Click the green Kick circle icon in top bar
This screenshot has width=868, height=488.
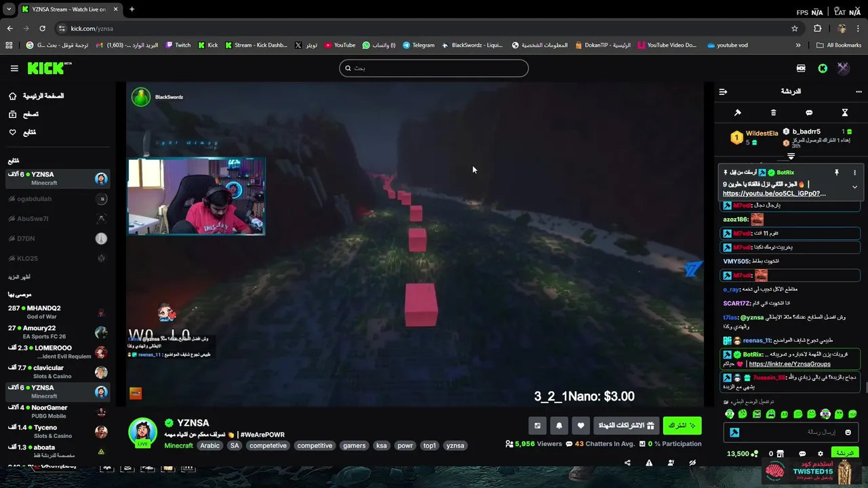pyautogui.click(x=823, y=68)
